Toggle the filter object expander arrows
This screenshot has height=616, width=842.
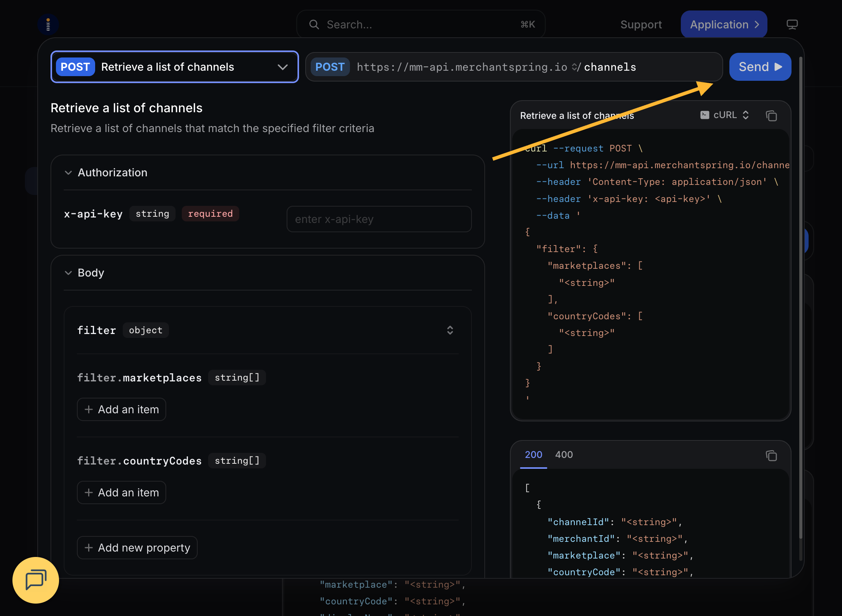click(x=450, y=330)
